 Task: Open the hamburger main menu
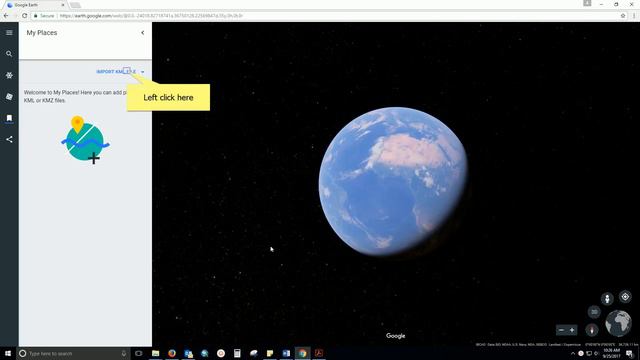click(x=9, y=33)
